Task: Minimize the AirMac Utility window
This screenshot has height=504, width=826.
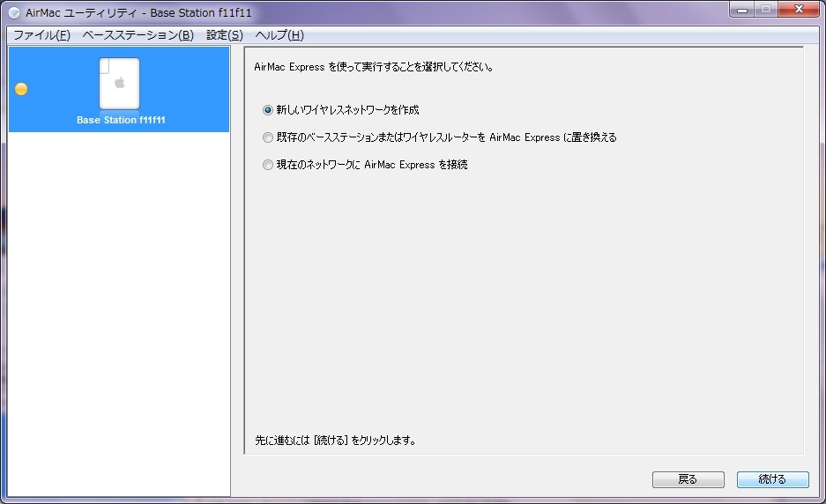Action: coord(742,10)
